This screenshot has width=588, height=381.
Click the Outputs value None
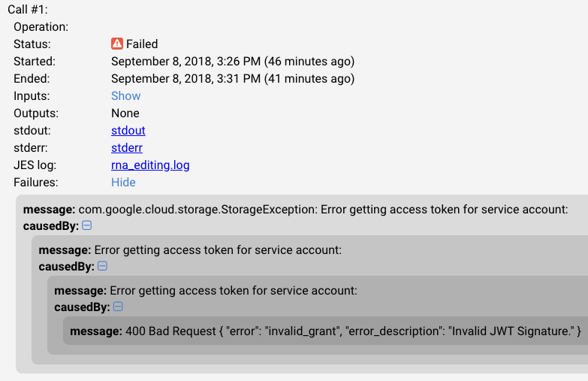pyautogui.click(x=126, y=113)
